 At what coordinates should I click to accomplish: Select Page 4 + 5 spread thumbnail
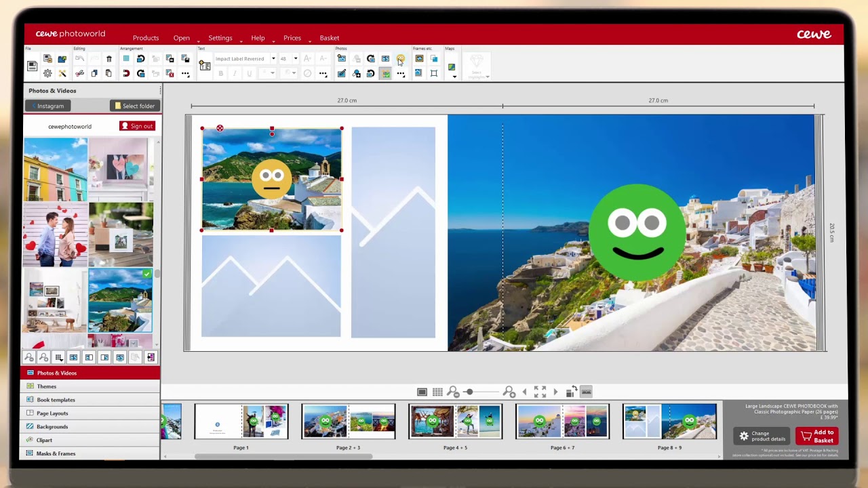455,421
